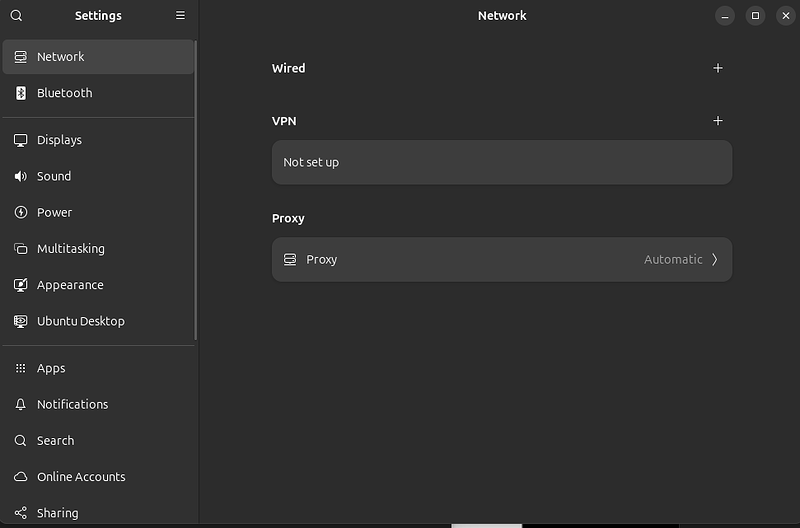
Task: Open Bluetooth settings panel
Action: (x=98, y=93)
